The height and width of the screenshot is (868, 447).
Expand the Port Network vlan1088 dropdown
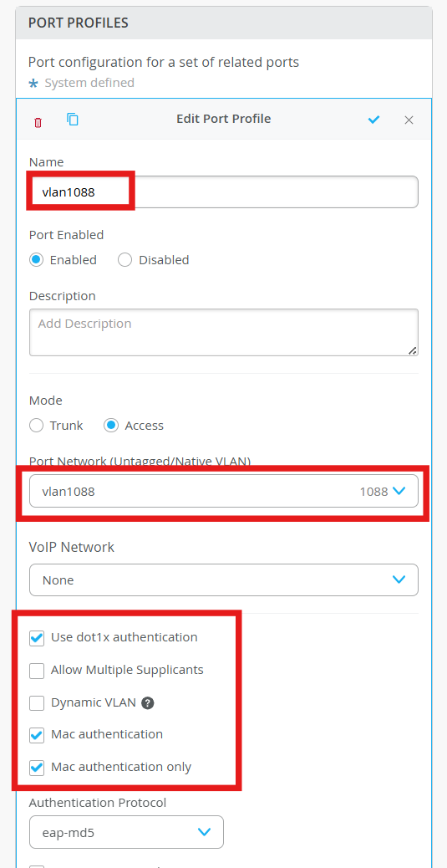click(x=224, y=491)
